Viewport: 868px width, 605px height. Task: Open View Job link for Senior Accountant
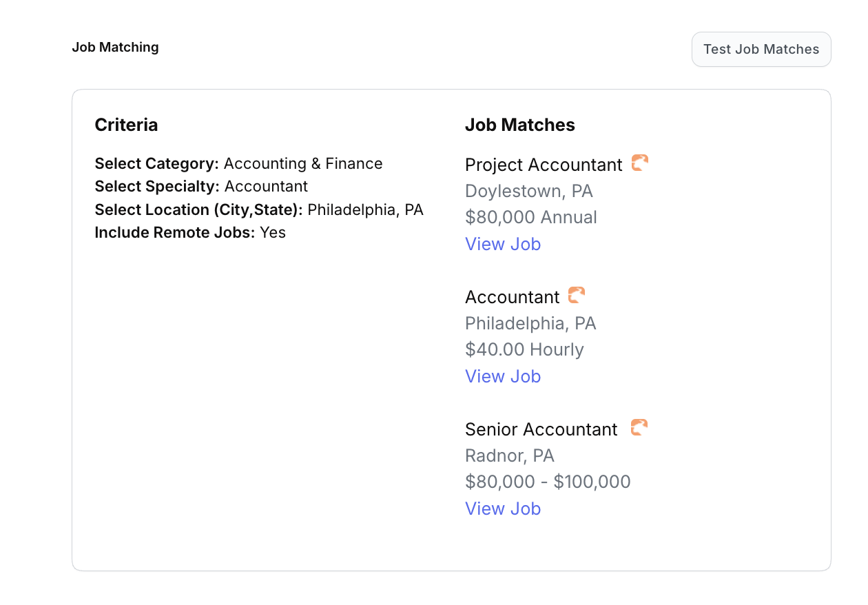503,509
